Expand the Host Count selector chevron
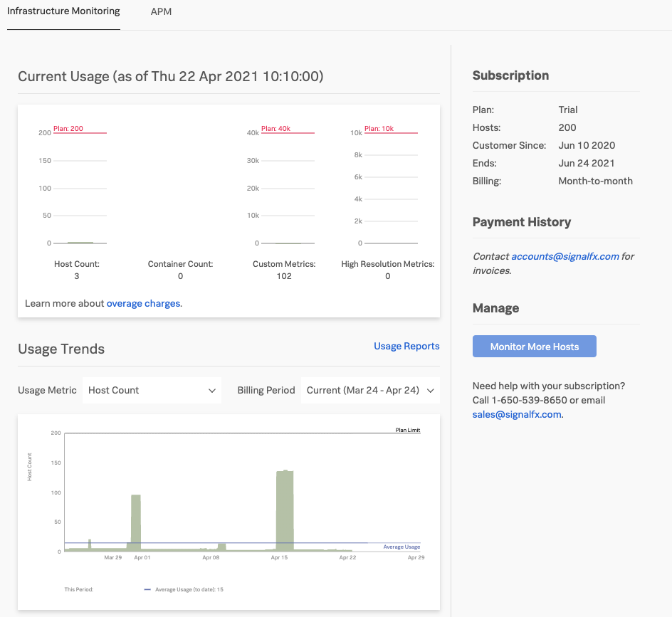Image resolution: width=672 pixels, height=617 pixels. (x=211, y=390)
